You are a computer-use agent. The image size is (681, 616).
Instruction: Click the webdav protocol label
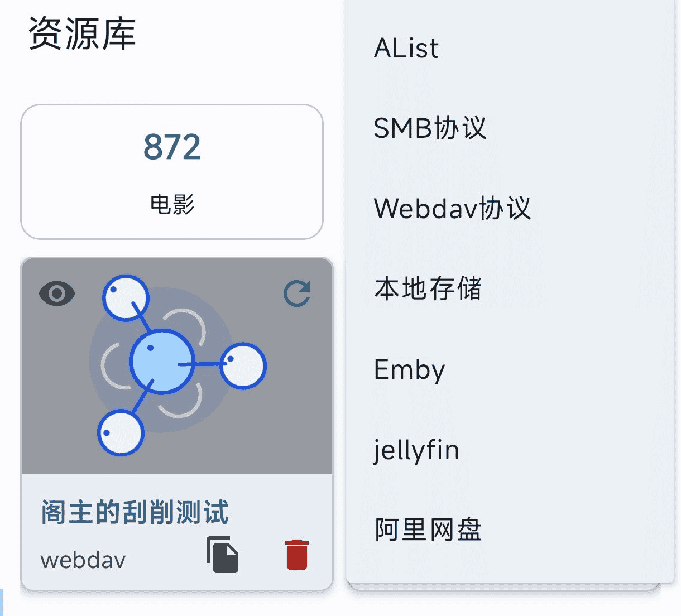click(82, 560)
